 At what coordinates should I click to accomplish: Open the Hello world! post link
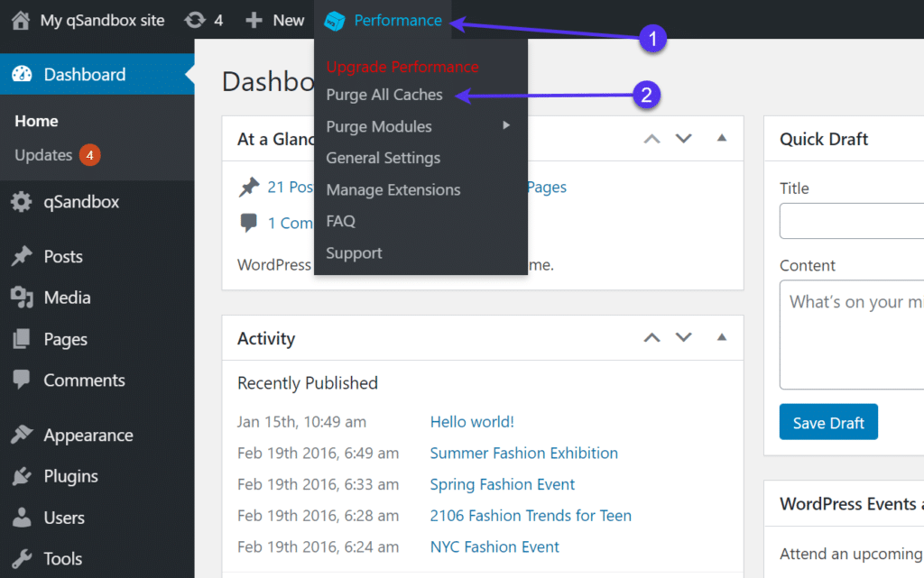(x=472, y=421)
